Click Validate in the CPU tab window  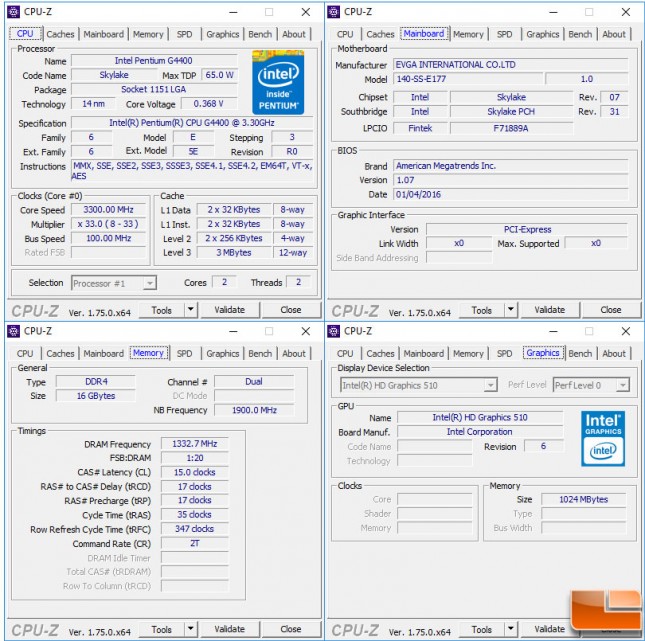tap(230, 310)
